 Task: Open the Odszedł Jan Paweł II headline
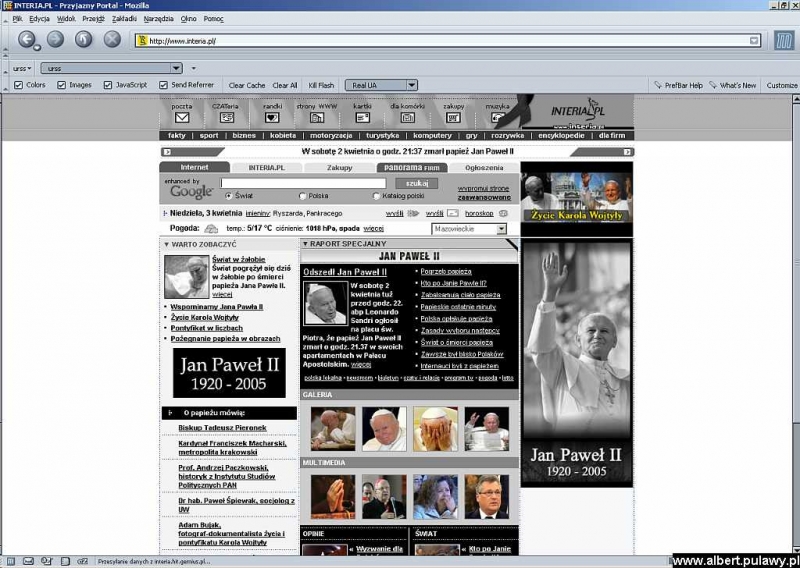[x=345, y=272]
